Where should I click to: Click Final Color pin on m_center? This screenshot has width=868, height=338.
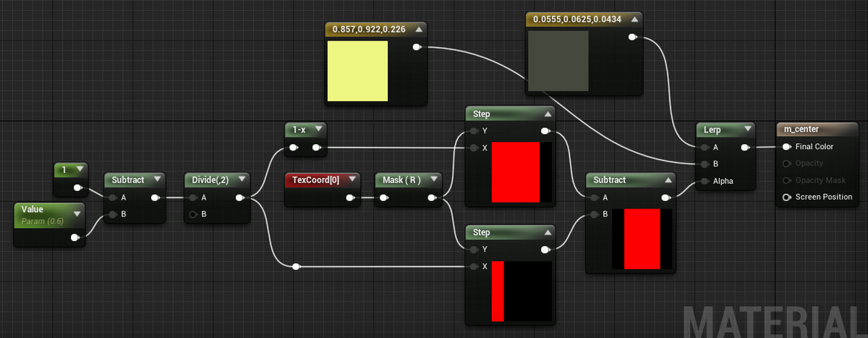pyautogui.click(x=787, y=147)
